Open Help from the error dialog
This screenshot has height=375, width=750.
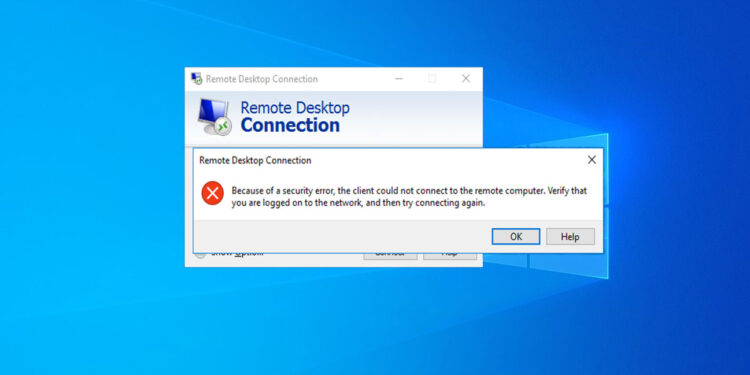coord(570,236)
